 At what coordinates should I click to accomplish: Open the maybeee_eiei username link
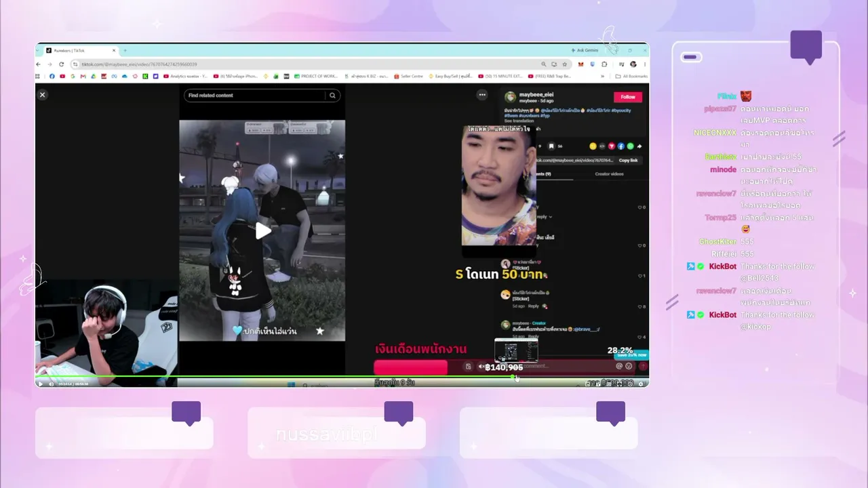pyautogui.click(x=536, y=94)
